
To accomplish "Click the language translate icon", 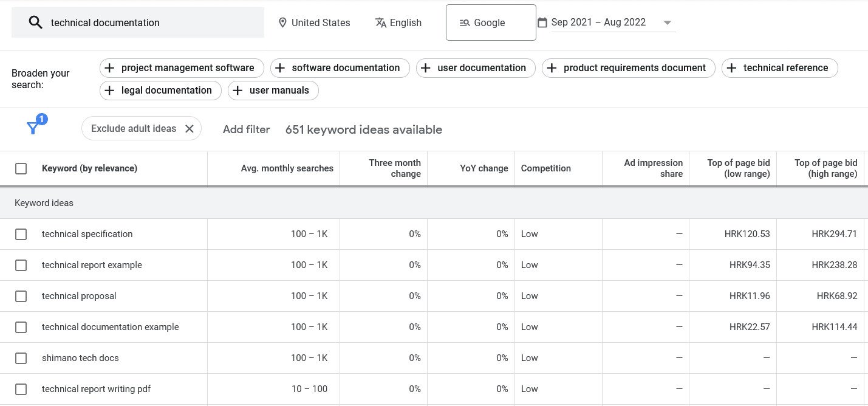I will [x=381, y=22].
